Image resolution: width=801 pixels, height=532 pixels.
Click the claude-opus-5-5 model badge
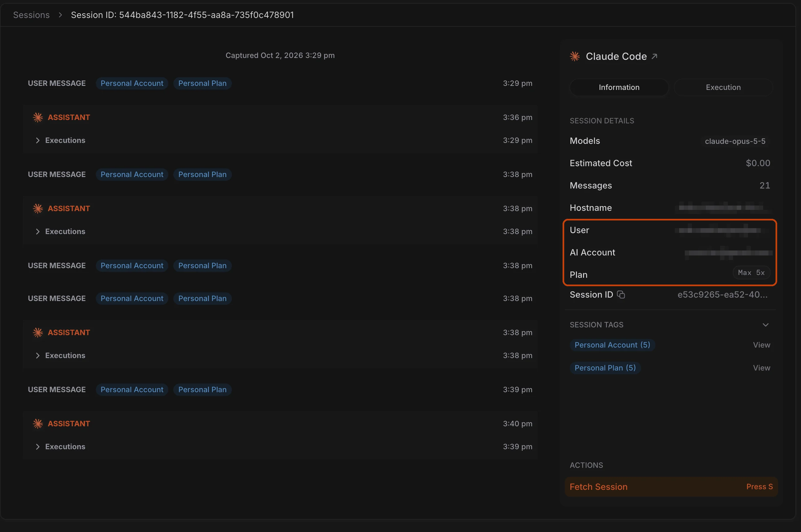pyautogui.click(x=735, y=141)
